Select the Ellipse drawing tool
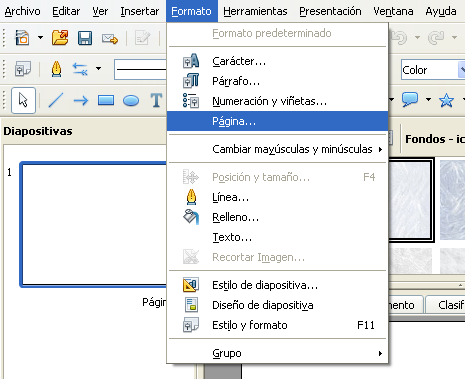The height and width of the screenshot is (379, 465). [131, 100]
